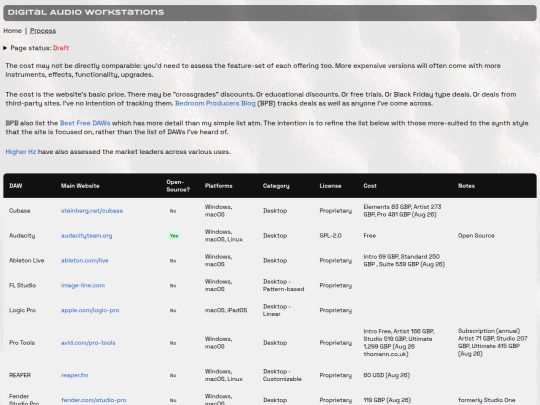
Task: Click the Free cost cell for Audacity
Action: (370, 236)
